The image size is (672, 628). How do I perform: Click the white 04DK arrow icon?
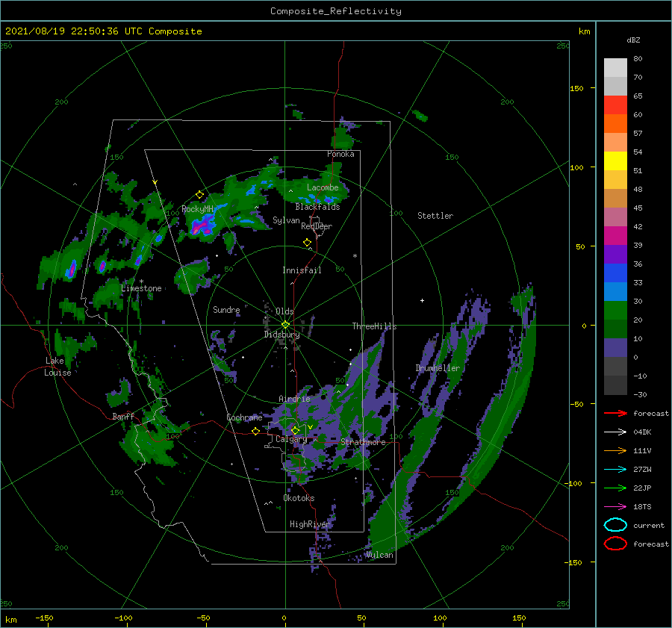point(615,432)
